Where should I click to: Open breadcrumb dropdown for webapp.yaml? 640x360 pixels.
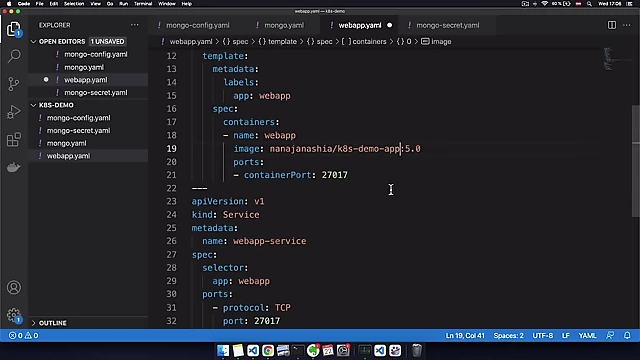187,42
